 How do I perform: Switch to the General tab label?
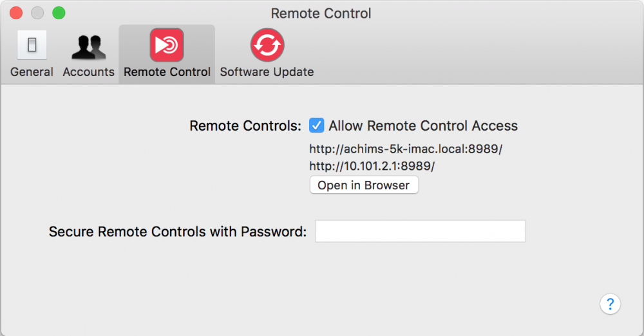pos(32,72)
